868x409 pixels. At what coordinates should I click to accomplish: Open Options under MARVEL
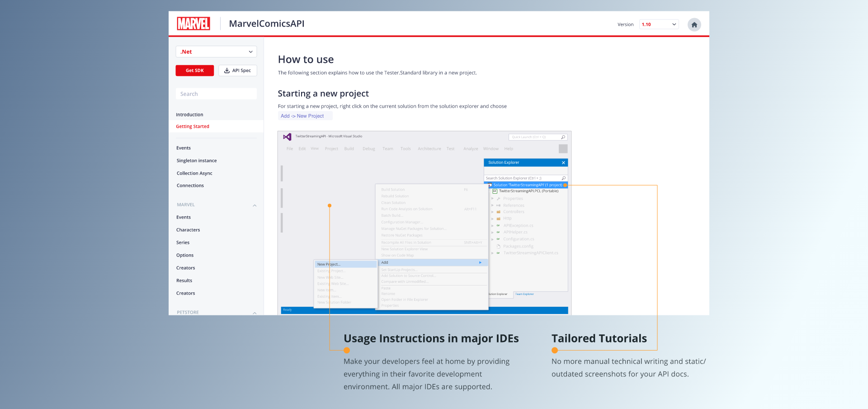click(x=185, y=255)
